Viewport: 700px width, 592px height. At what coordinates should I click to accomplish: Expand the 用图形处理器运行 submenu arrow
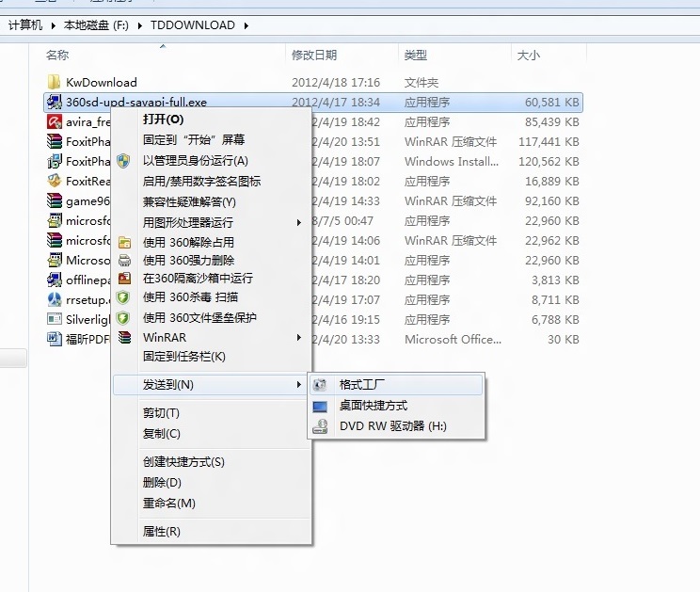(299, 223)
